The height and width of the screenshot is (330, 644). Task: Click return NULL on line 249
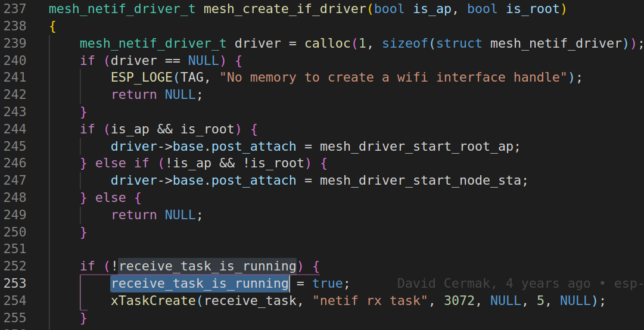click(x=157, y=215)
